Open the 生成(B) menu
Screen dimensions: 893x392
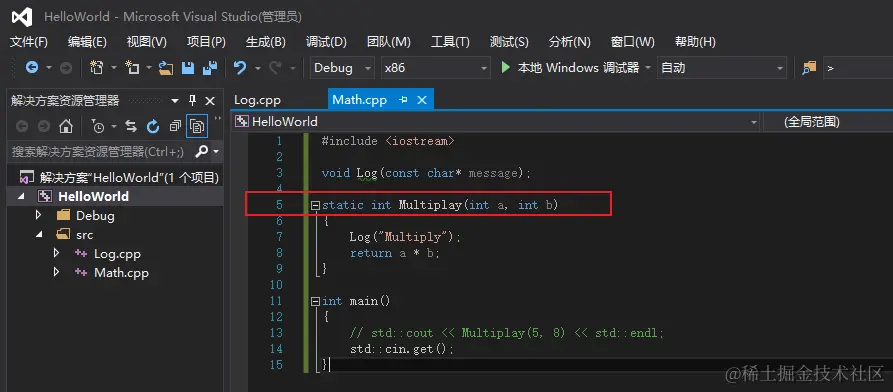[265, 42]
